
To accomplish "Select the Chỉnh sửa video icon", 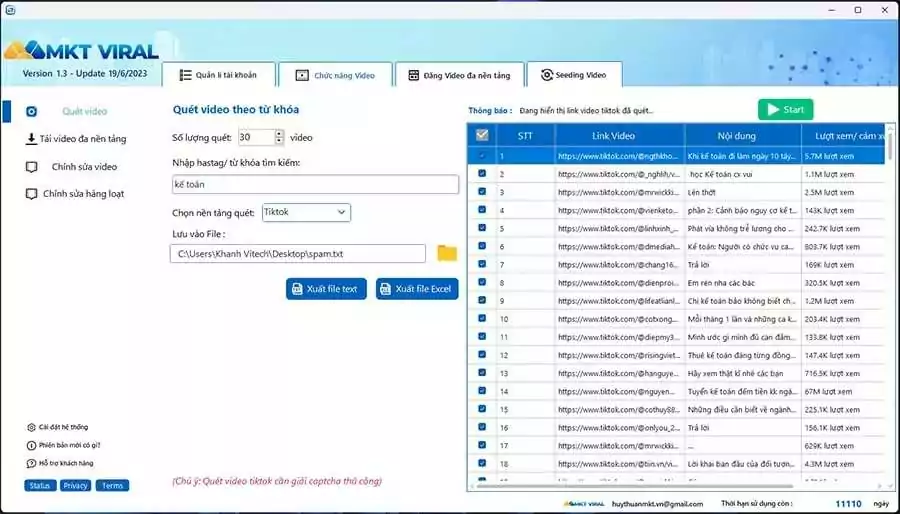I will coord(32,167).
